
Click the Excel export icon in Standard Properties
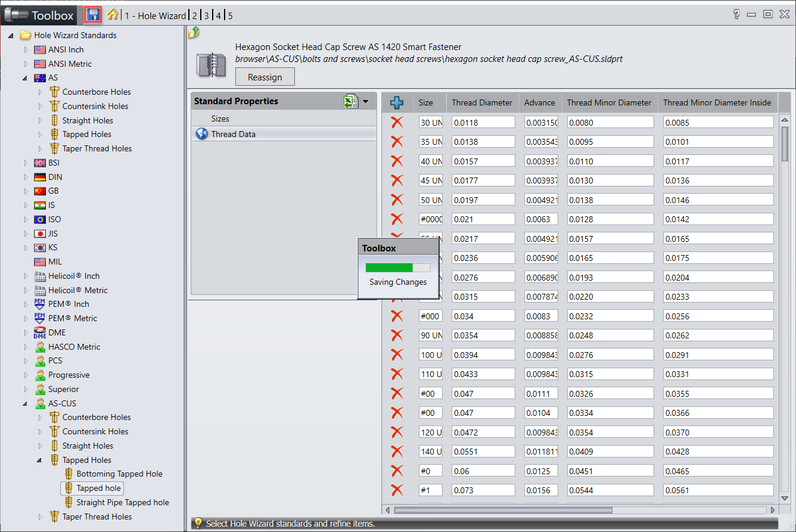pyautogui.click(x=350, y=101)
